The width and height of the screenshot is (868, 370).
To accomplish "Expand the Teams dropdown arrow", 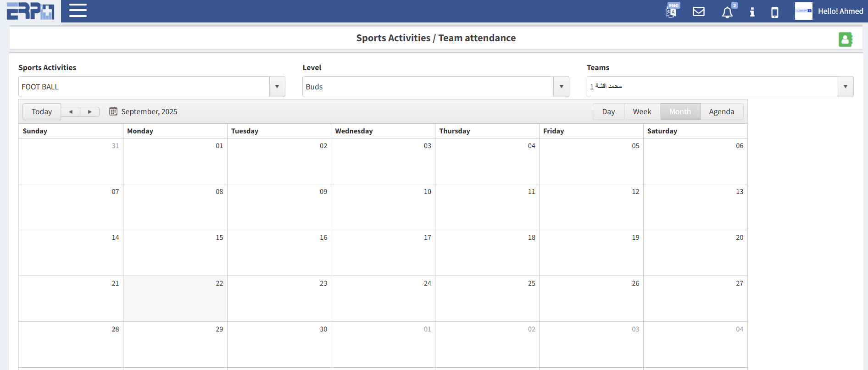I will pos(845,87).
